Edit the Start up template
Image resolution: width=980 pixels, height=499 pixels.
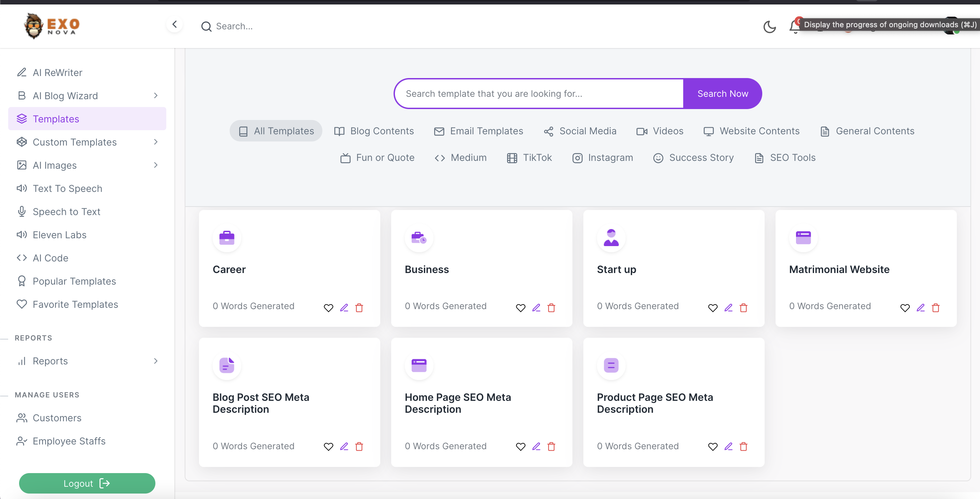click(x=728, y=307)
